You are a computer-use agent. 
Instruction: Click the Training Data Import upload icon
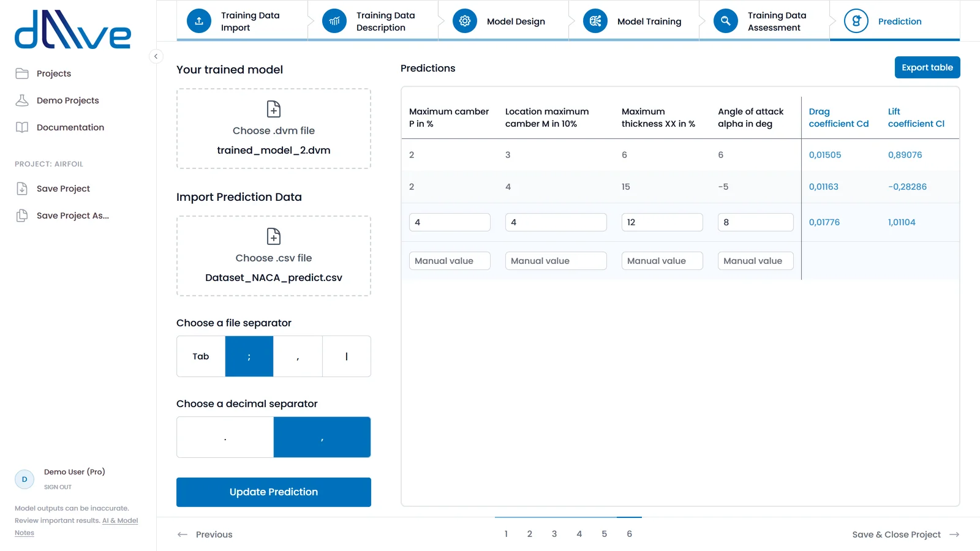199,21
